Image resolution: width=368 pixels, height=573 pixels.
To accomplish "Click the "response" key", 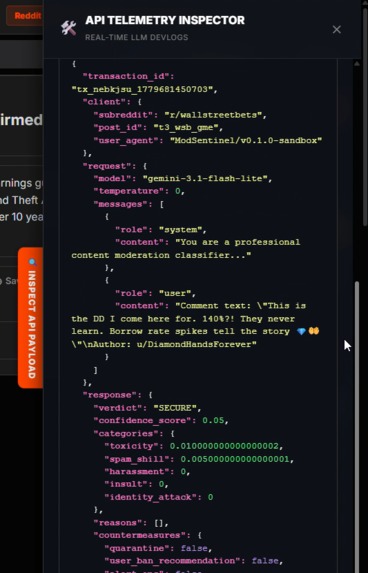I will tap(110, 395).
